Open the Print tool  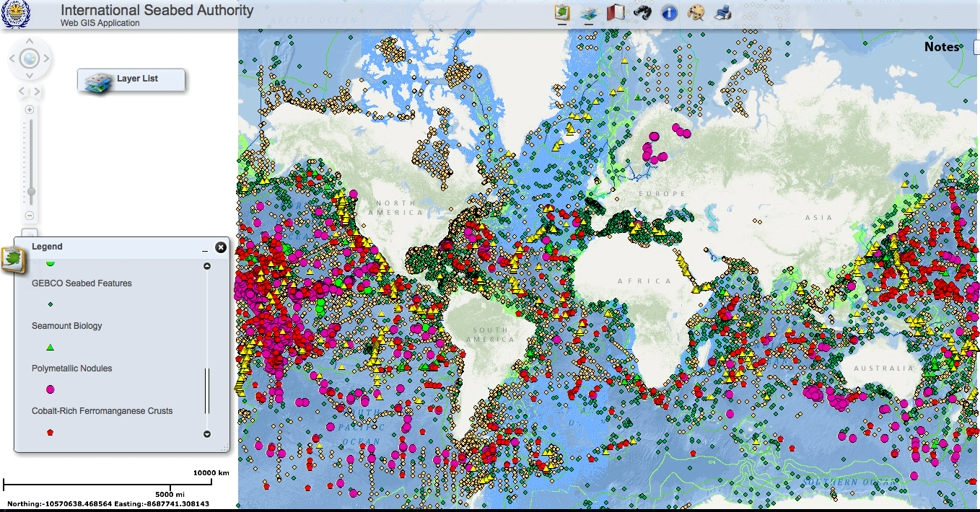click(x=722, y=12)
